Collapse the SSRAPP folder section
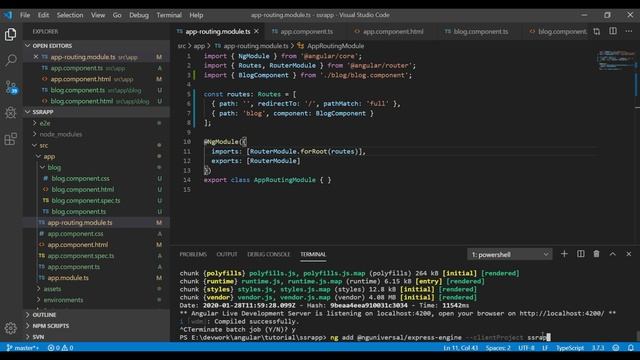 click(28, 112)
